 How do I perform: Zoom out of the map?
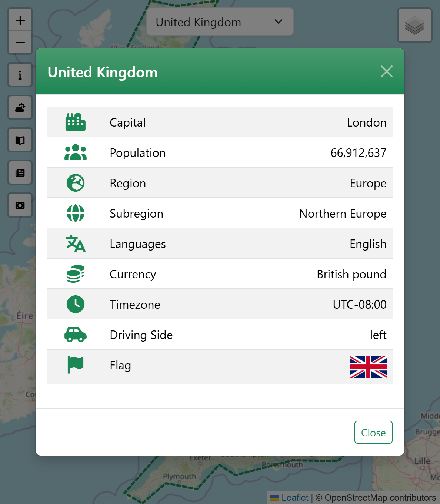[20, 43]
